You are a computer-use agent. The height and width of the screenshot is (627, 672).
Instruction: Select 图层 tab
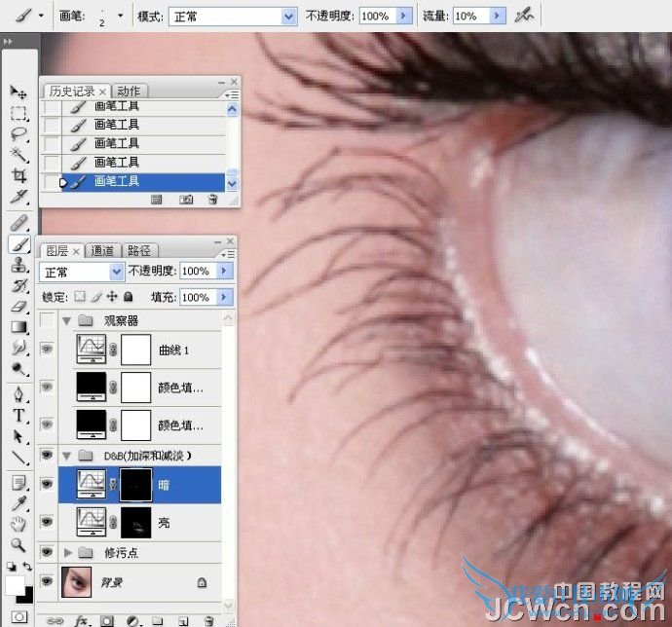(57, 251)
